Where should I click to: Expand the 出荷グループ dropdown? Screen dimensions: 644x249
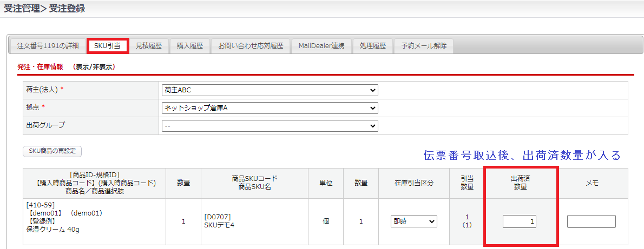click(270, 126)
